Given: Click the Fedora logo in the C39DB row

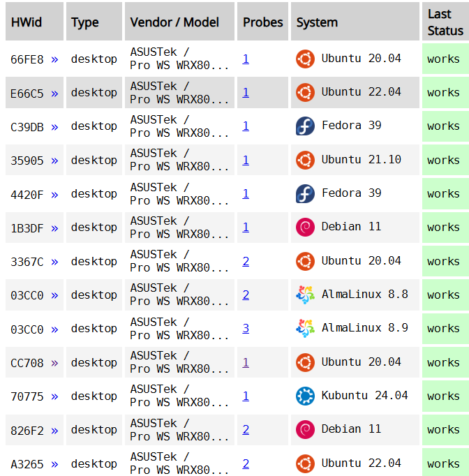Looking at the screenshot, I should (305, 126).
